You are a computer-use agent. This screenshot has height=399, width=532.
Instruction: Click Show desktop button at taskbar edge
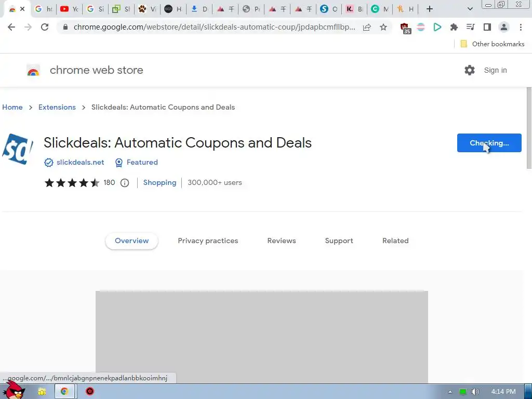528,392
